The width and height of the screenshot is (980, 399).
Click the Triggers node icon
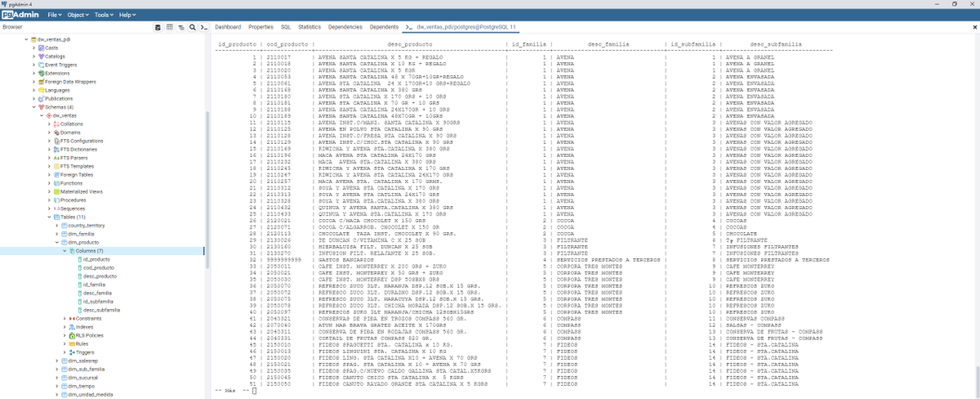click(72, 352)
